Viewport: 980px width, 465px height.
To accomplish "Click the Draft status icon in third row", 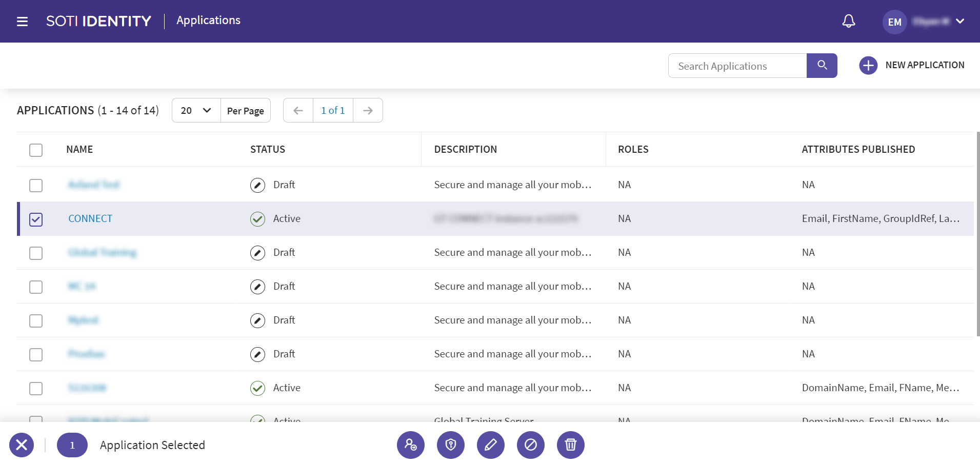I will click(x=257, y=253).
